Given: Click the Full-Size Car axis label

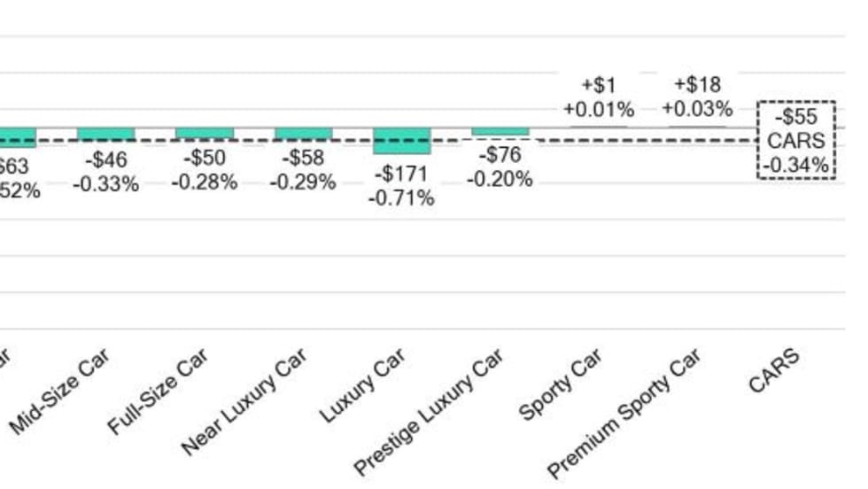Looking at the screenshot, I should click(x=159, y=391).
